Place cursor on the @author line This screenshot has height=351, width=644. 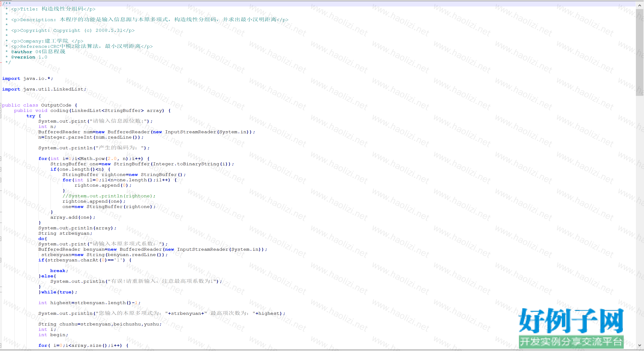pyautogui.click(x=38, y=52)
